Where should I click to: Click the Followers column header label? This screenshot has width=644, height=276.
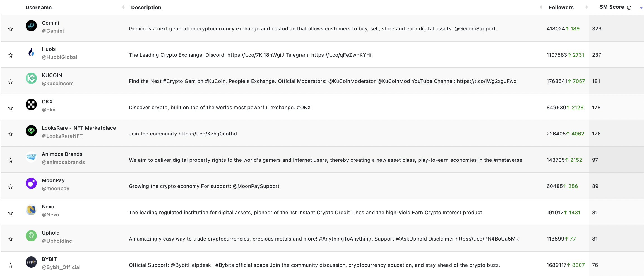click(x=561, y=7)
